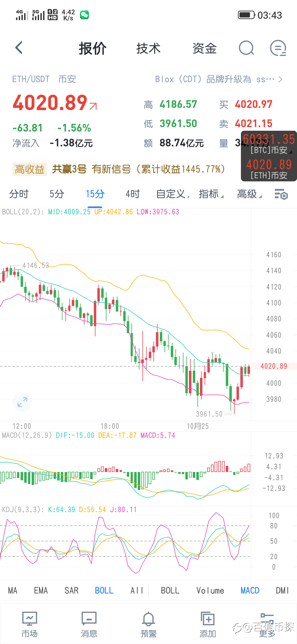Expand the 高级 advanced dropdown
This screenshot has width=297, height=644.
(x=249, y=194)
